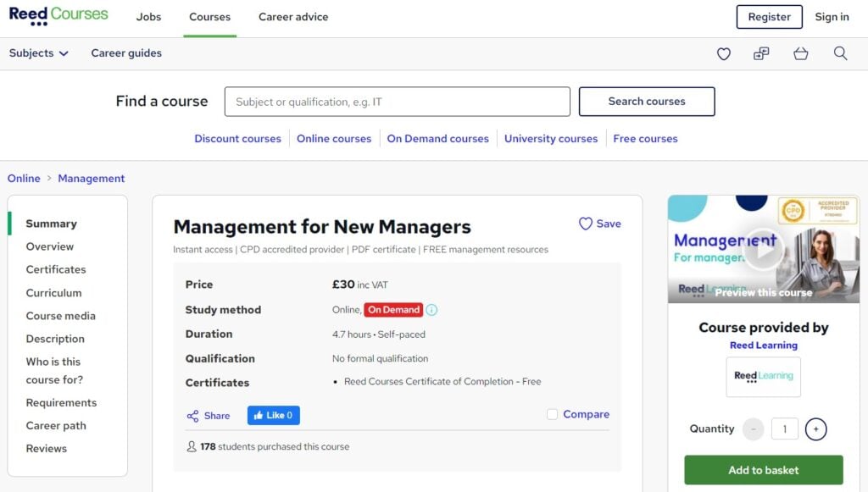
Task: Click the info icon next to On Demand
Action: tap(431, 310)
